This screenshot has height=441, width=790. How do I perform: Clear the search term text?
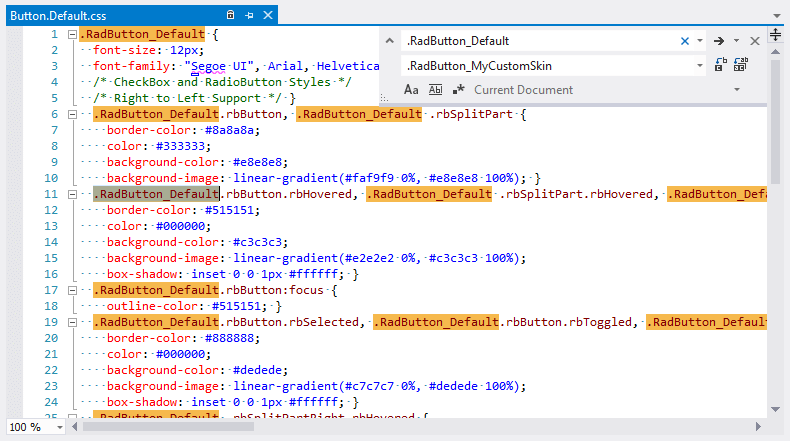tap(685, 41)
